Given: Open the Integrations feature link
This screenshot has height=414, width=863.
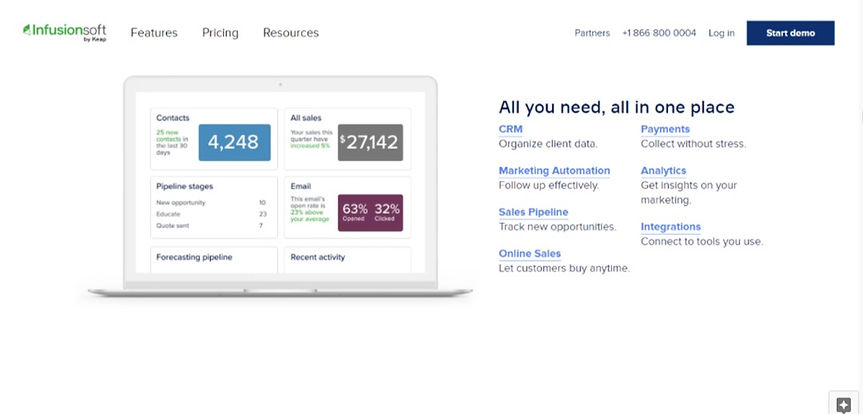Looking at the screenshot, I should 670,227.
